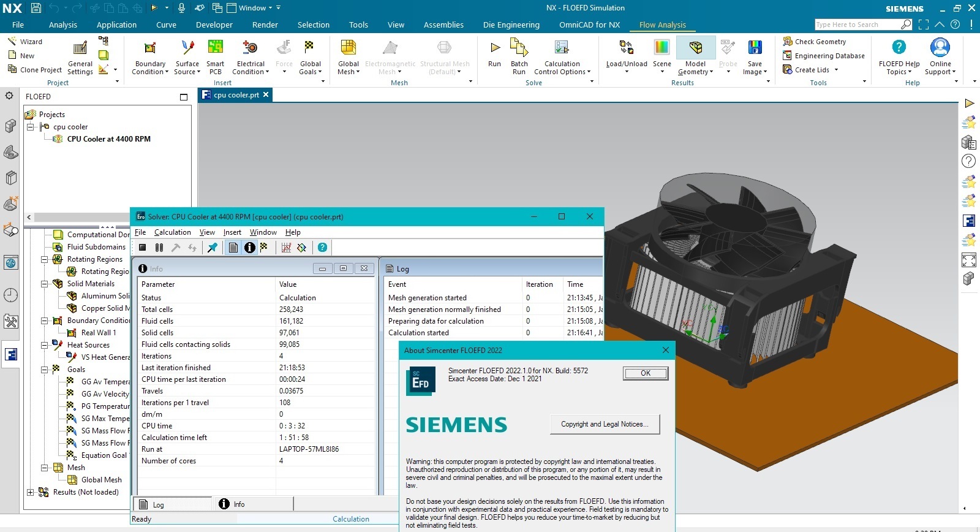Image resolution: width=980 pixels, height=532 pixels.
Task: Switch to the Die Engineering ribbon tab
Action: (x=511, y=25)
